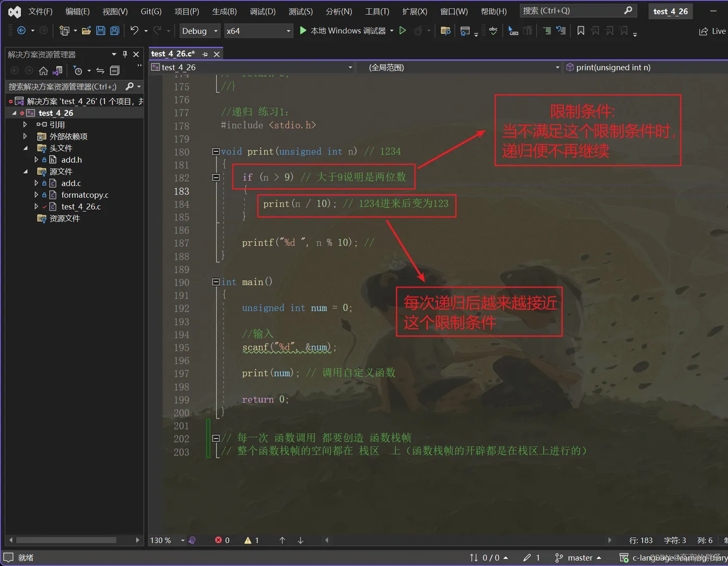Expand the 外部依赖项 node
This screenshot has width=728, height=566.
[25, 136]
